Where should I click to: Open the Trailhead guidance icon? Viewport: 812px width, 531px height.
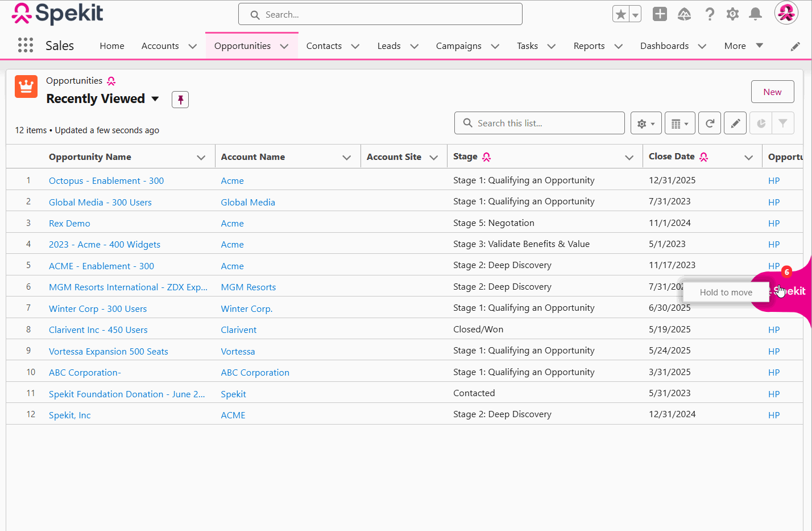click(x=685, y=14)
